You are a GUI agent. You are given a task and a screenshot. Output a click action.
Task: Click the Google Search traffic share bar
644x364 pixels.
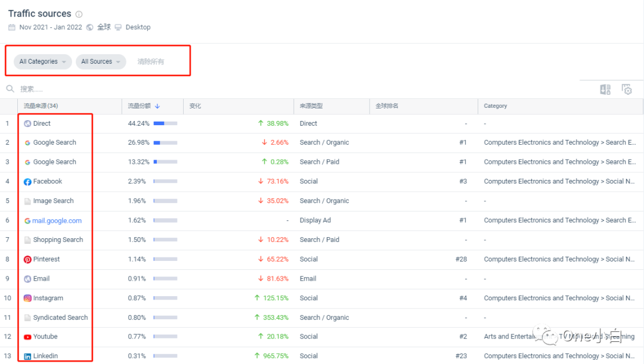tap(165, 142)
